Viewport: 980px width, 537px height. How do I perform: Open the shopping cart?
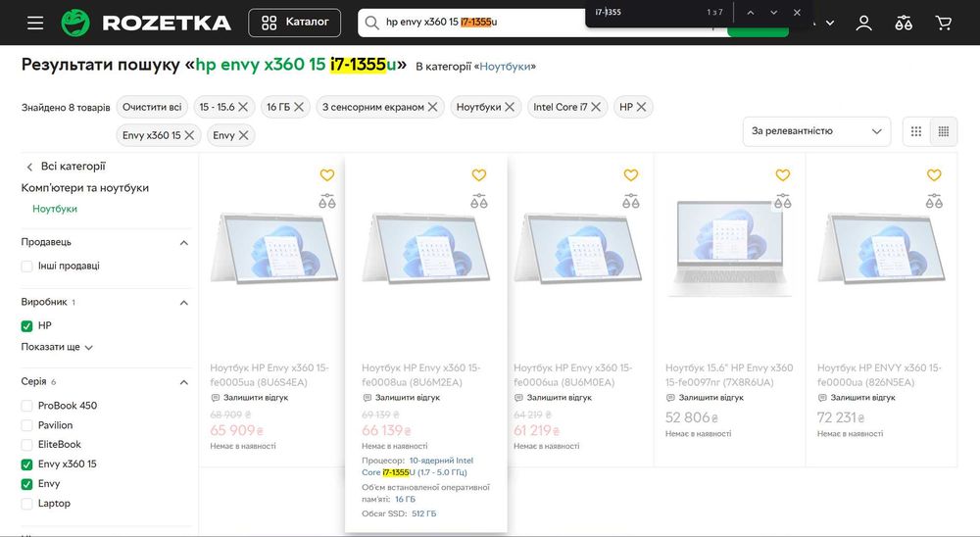pos(943,24)
